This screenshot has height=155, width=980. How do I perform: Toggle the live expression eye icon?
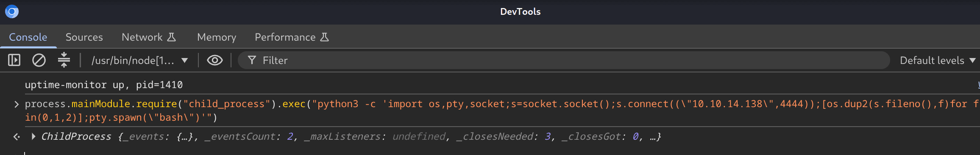pos(215,60)
